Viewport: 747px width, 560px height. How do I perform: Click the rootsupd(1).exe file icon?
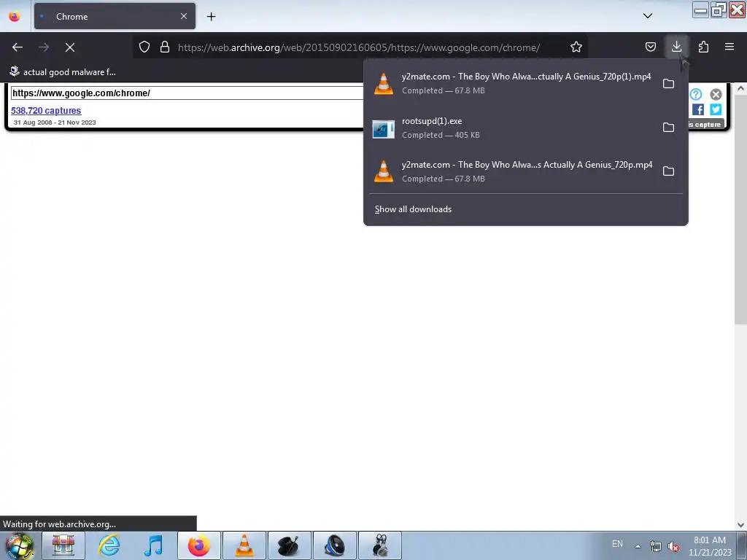[384, 128]
